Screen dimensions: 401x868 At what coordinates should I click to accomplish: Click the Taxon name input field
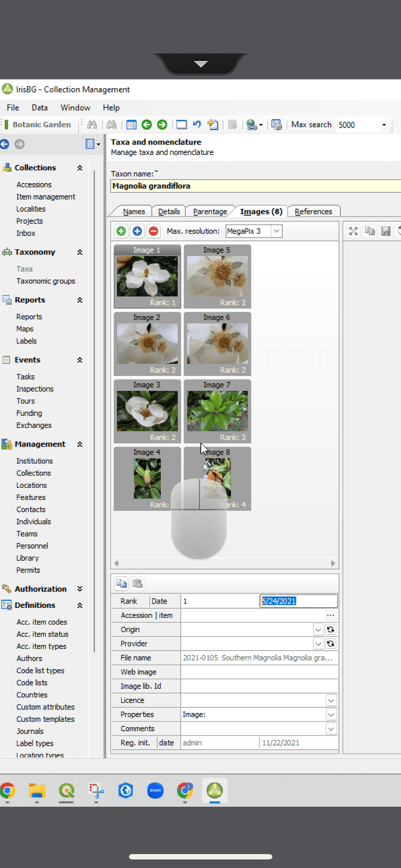pyautogui.click(x=256, y=186)
